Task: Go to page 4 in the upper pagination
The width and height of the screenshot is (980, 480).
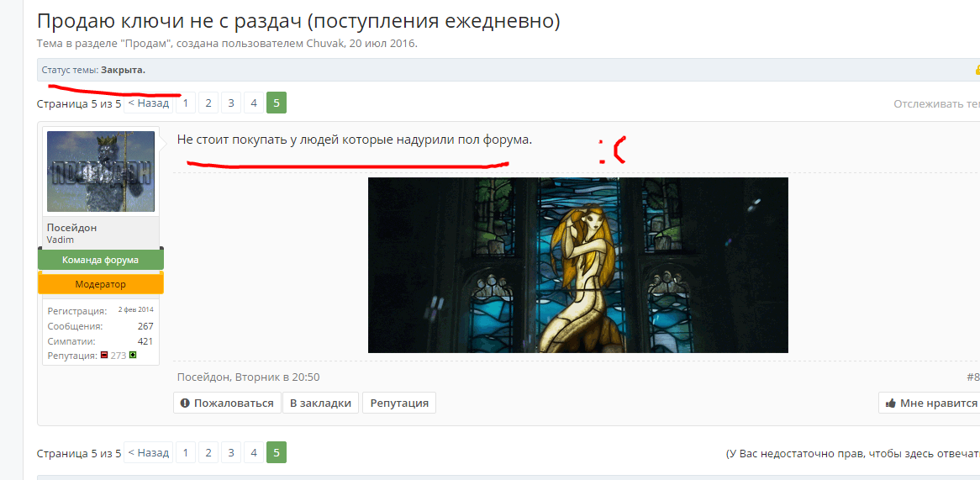Action: coord(253,103)
